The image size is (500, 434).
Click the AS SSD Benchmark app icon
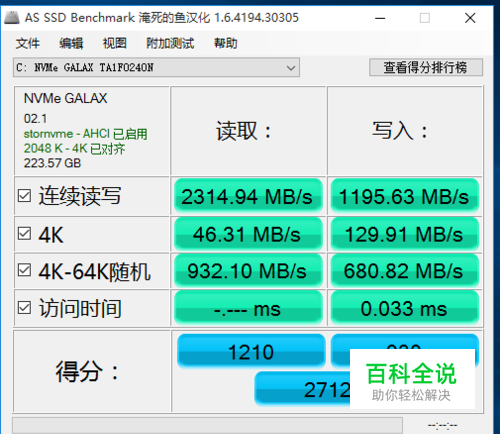[x=12, y=18]
